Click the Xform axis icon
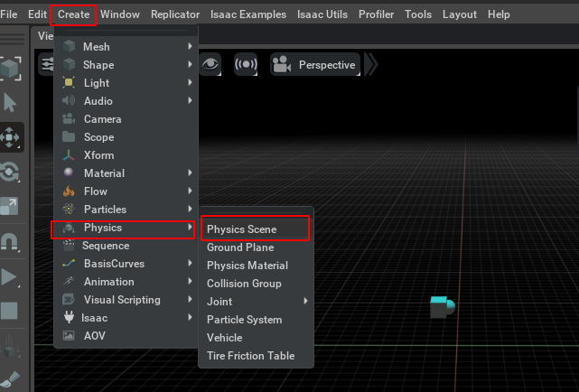 (69, 155)
